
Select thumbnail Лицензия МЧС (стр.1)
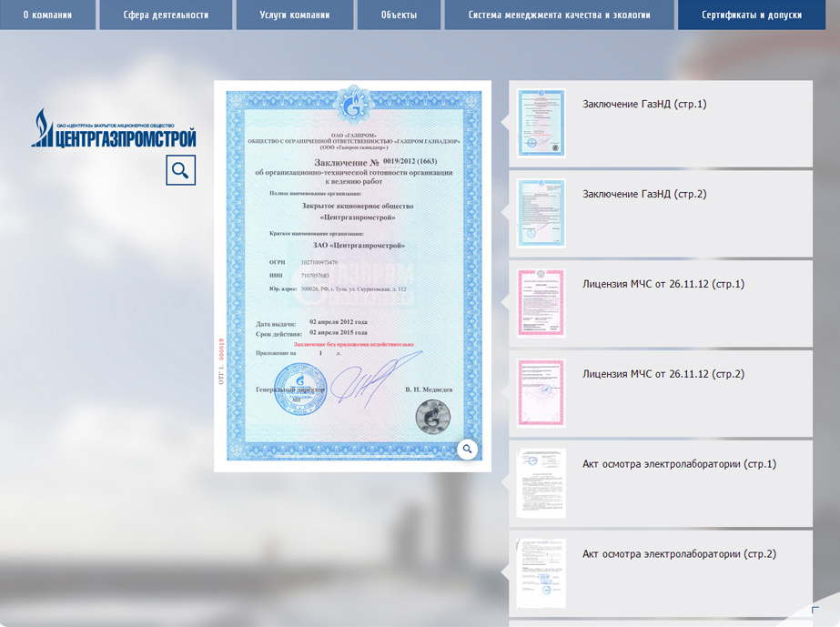[541, 303]
